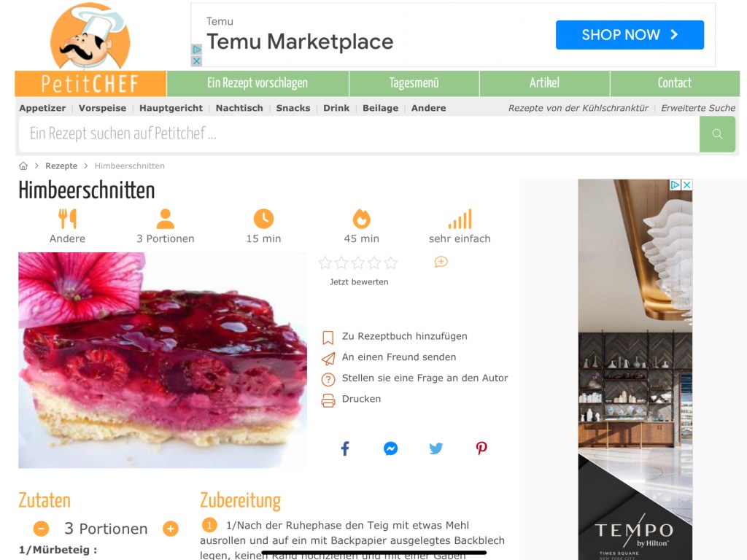Share recipe via Messenger icon
This screenshot has width=747, height=560.
tap(391, 448)
